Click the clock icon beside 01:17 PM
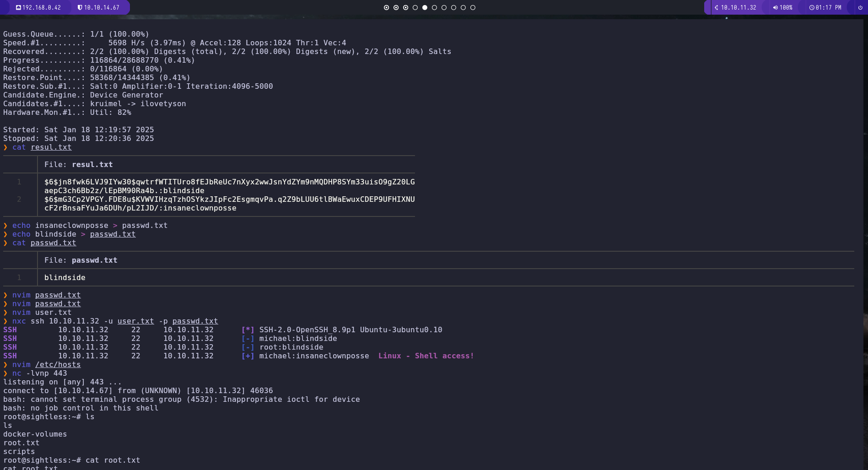 click(812, 8)
